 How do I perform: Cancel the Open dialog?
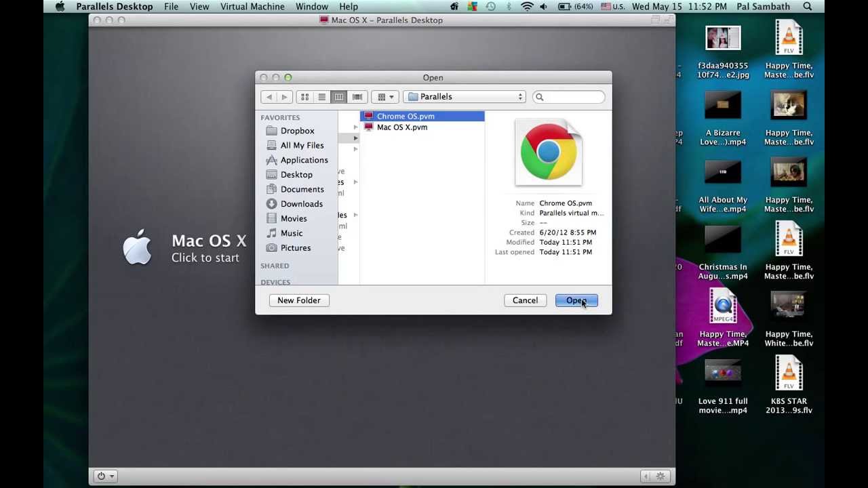click(x=525, y=300)
